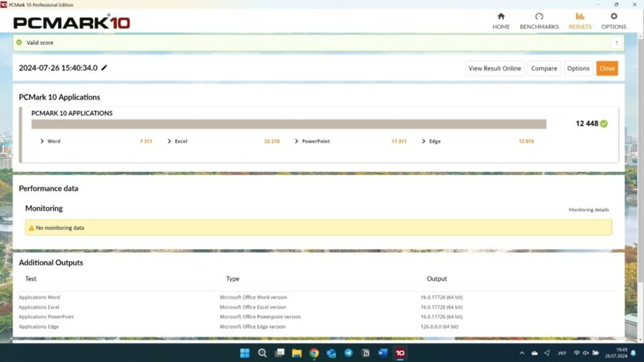644x362 pixels.
Task: Click the Word score value 7 311
Action: pos(146,141)
